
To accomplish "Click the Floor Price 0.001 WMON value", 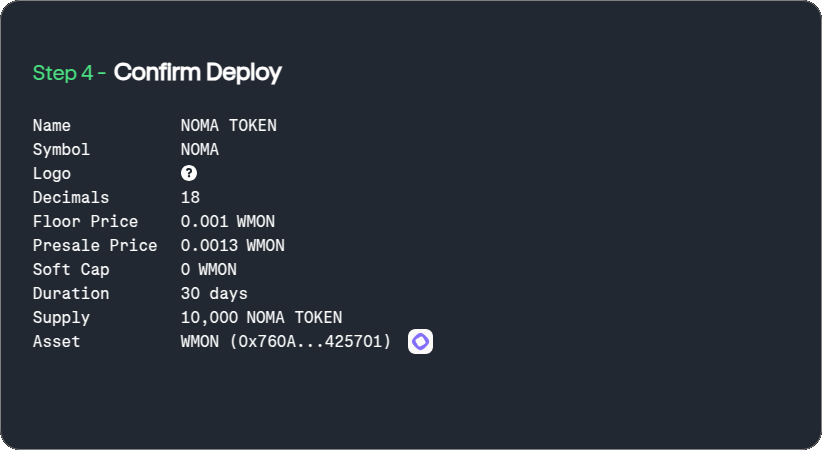I will tap(228, 221).
